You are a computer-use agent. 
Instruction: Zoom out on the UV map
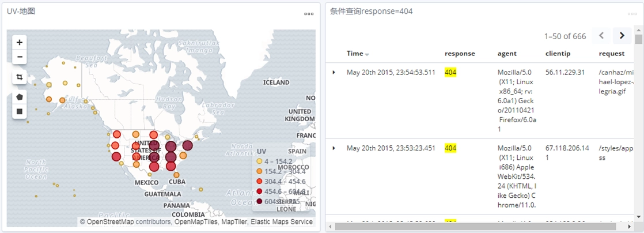[x=20, y=57]
